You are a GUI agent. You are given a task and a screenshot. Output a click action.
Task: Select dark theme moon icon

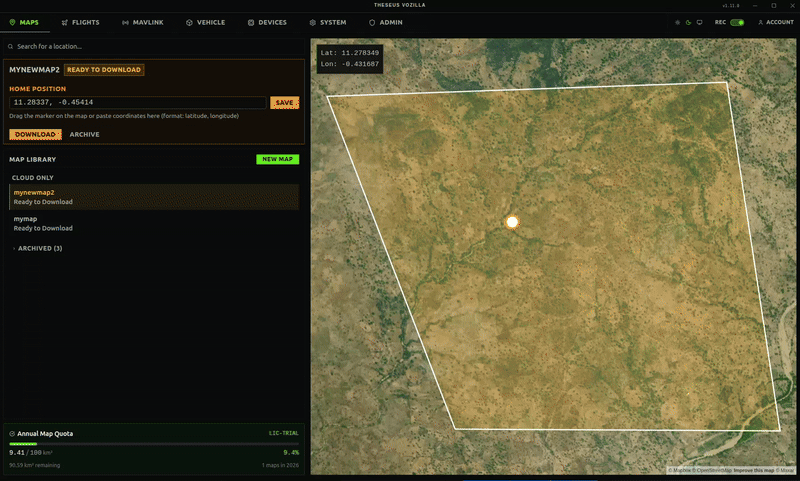[x=688, y=22]
